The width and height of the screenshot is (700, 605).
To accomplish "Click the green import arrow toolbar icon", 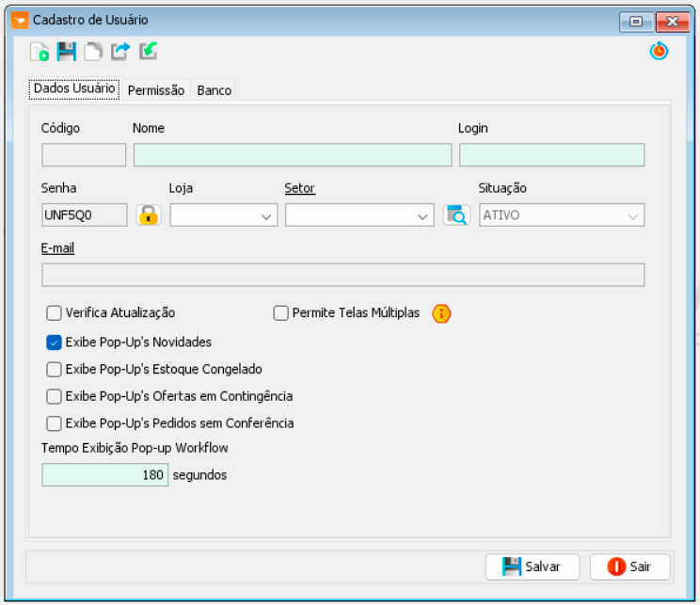I will coord(148,53).
